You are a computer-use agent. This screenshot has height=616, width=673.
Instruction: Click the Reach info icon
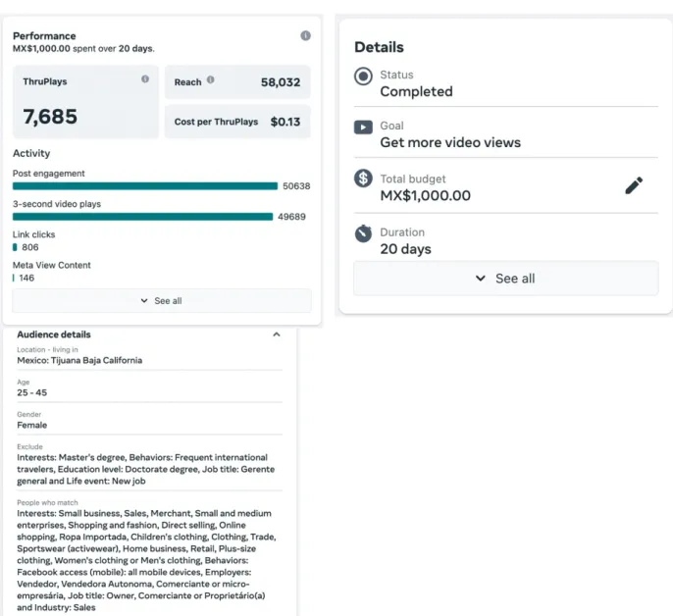210,79
